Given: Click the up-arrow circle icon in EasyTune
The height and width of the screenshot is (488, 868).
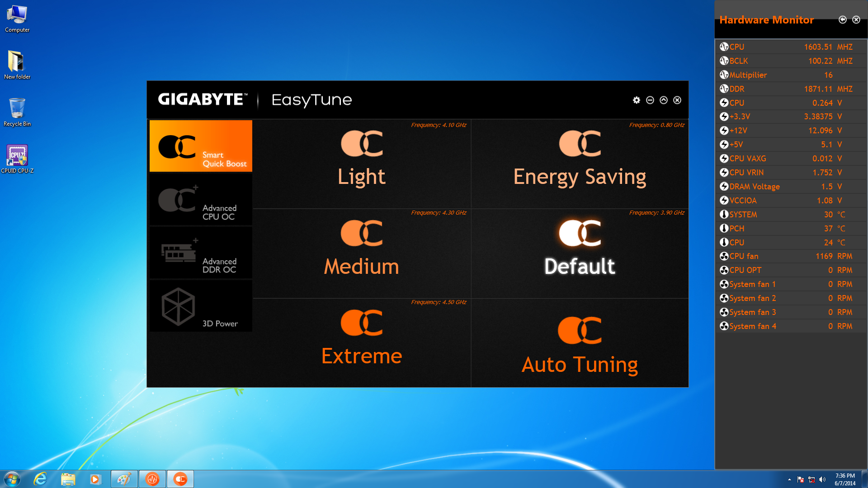Looking at the screenshot, I should point(664,100).
